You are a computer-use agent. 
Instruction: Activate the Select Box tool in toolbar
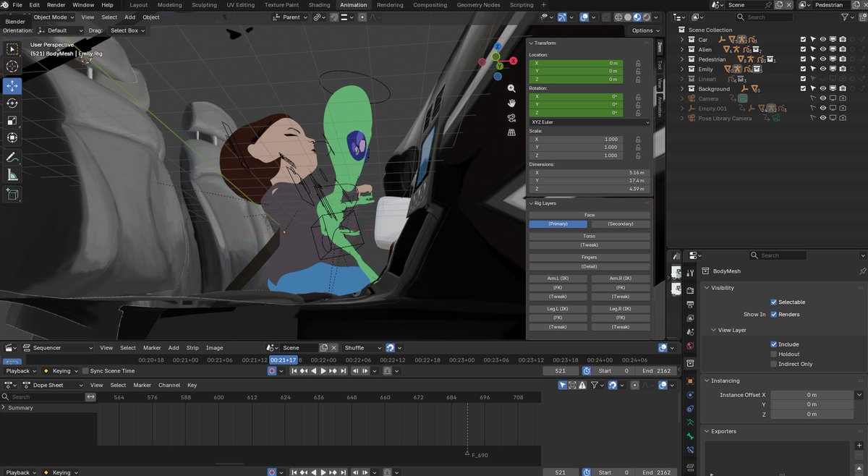12,49
